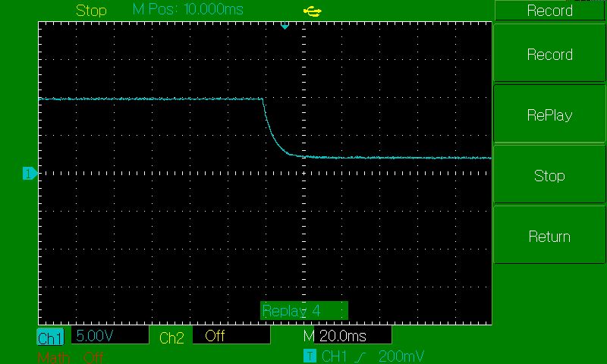Click the channel 1 ground level marker
The width and height of the screenshot is (607, 364).
[x=30, y=174]
